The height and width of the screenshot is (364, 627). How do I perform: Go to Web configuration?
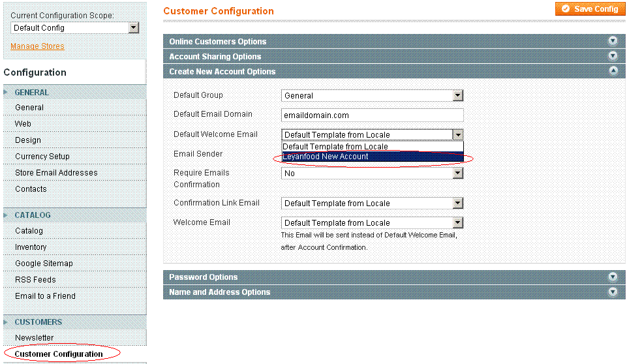pyautogui.click(x=23, y=123)
